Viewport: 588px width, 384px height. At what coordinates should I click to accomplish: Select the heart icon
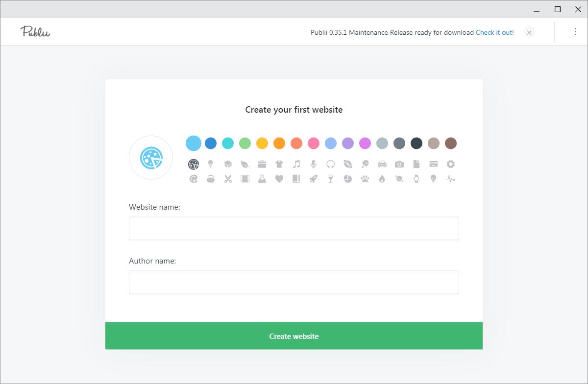279,179
